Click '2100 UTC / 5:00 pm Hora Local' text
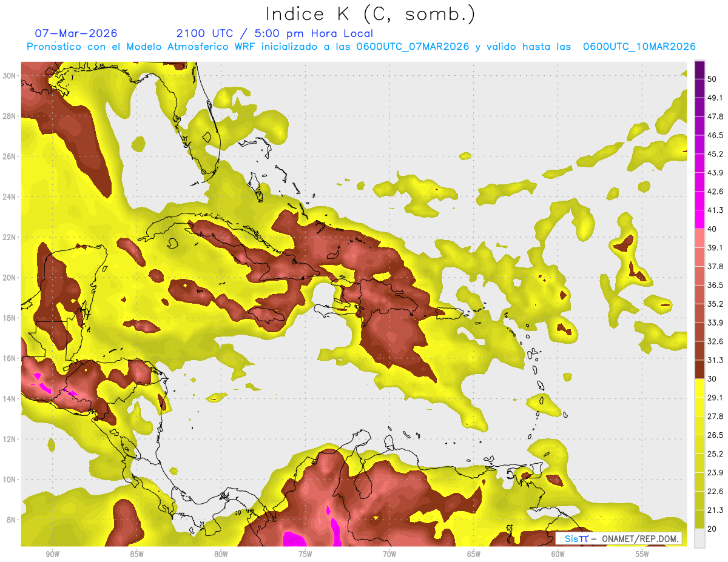Image resolution: width=728 pixels, height=562 pixels. [275, 33]
